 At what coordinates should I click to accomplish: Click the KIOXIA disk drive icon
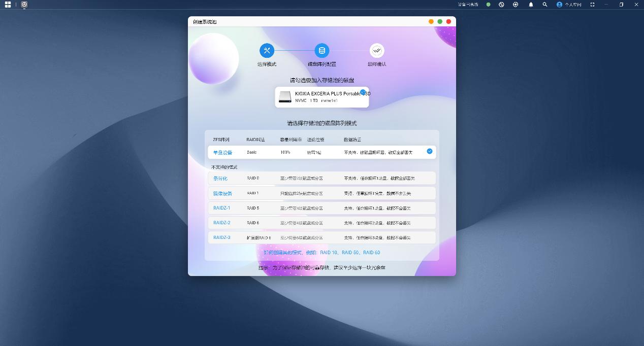285,96
